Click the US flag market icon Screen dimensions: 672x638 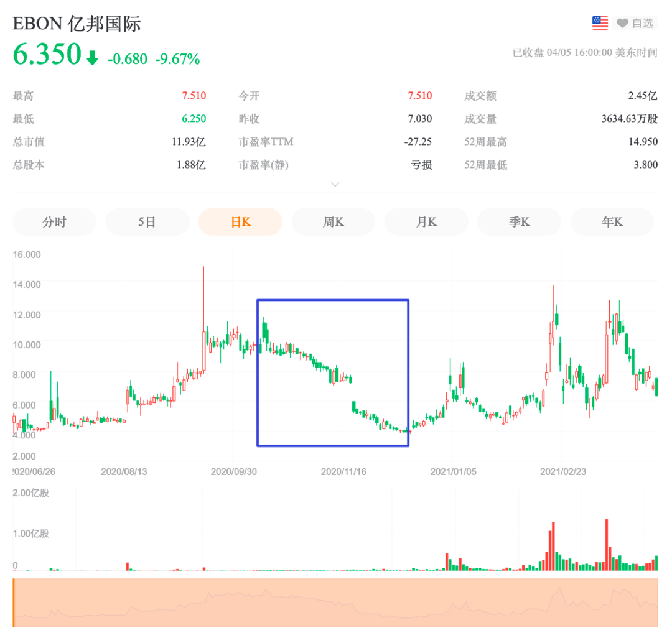(x=599, y=22)
